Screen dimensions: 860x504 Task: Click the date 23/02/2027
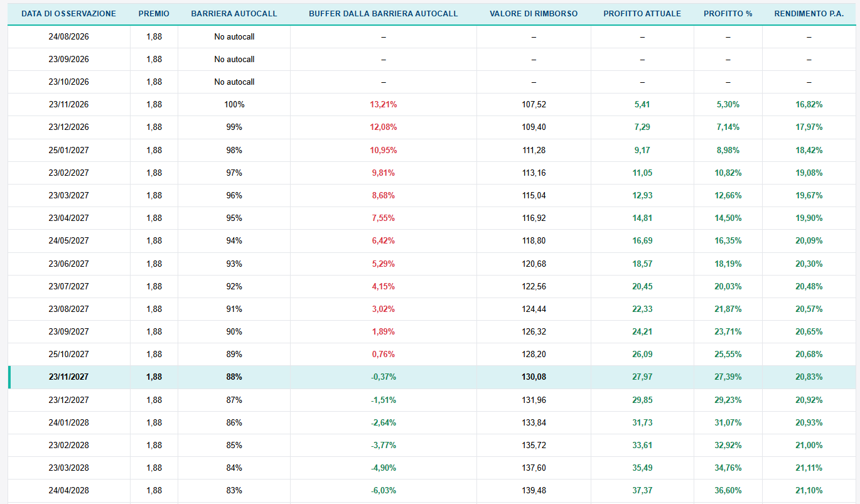(x=68, y=173)
